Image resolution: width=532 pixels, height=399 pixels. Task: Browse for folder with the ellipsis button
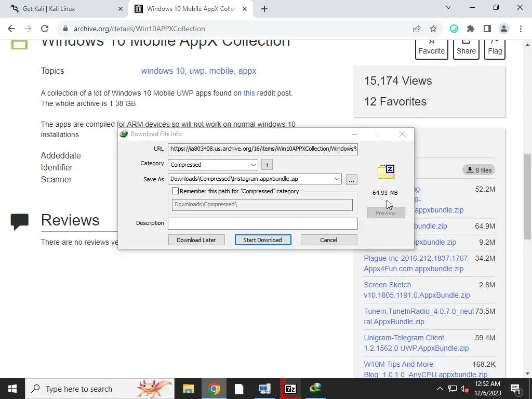point(352,179)
